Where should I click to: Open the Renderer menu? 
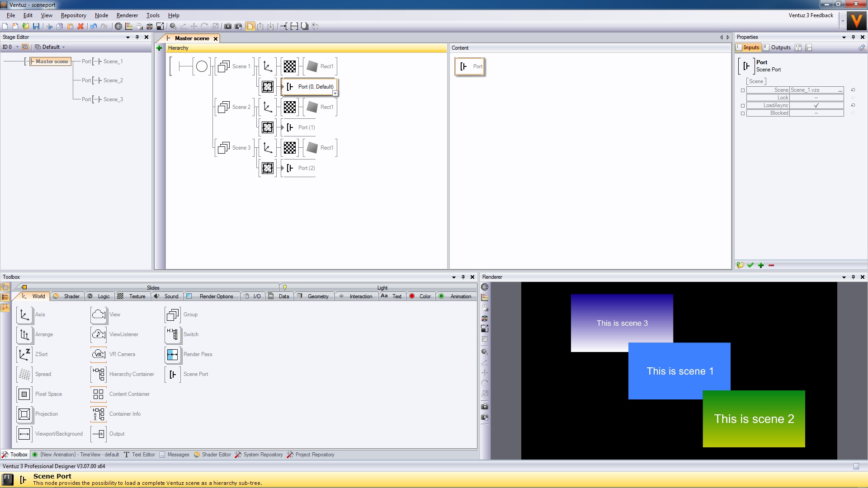coord(127,15)
